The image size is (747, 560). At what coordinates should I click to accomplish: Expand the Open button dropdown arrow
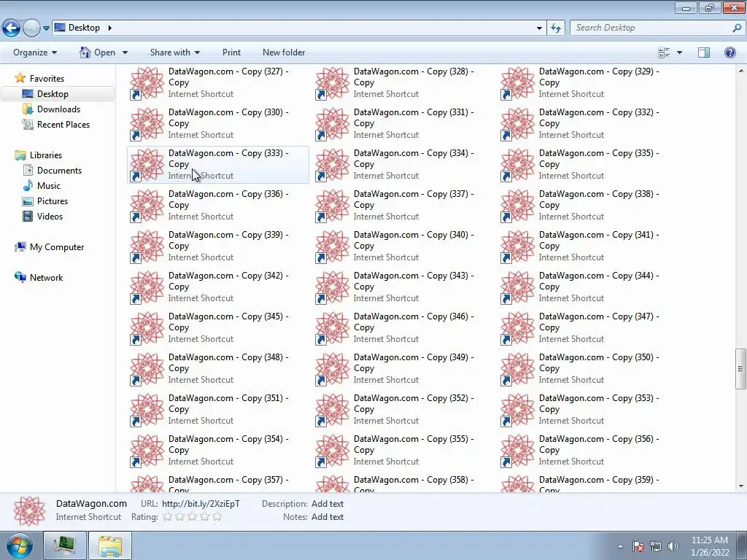point(125,52)
